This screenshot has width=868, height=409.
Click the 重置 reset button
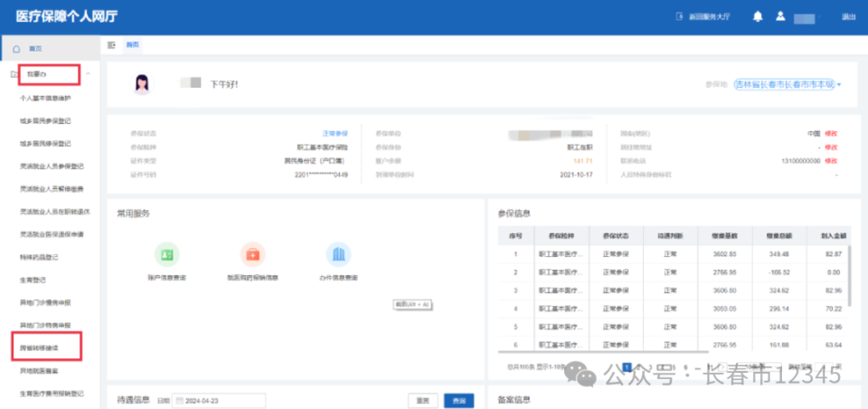pos(423,401)
